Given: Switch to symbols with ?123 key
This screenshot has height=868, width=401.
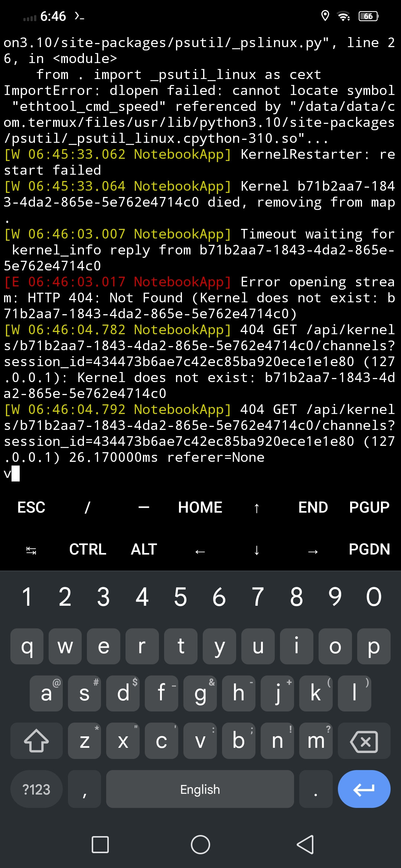Looking at the screenshot, I should click(x=36, y=789).
